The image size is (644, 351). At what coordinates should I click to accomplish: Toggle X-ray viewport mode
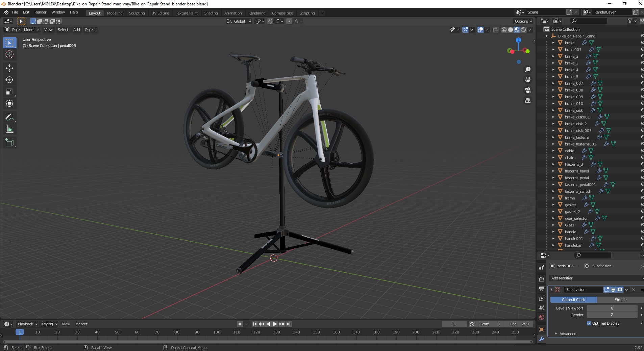[x=495, y=30]
